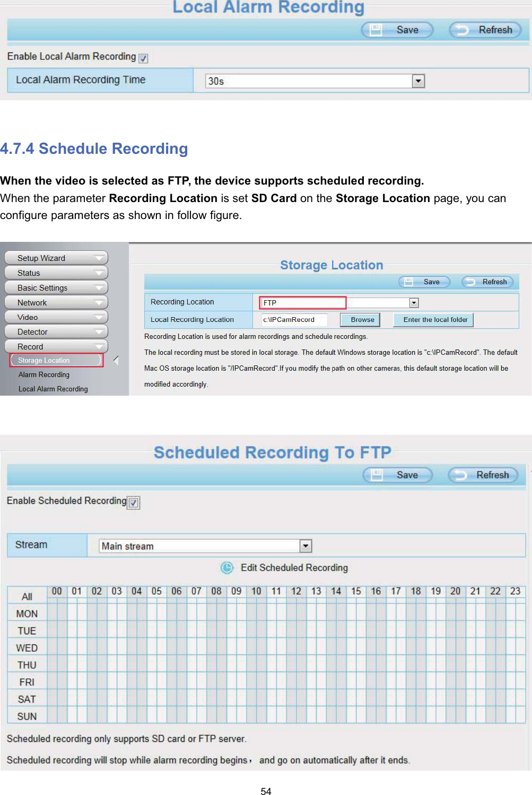Viewport: 532px width, 795px height.
Task: Collapse the sidebar with arrow icon
Action: coord(116,360)
